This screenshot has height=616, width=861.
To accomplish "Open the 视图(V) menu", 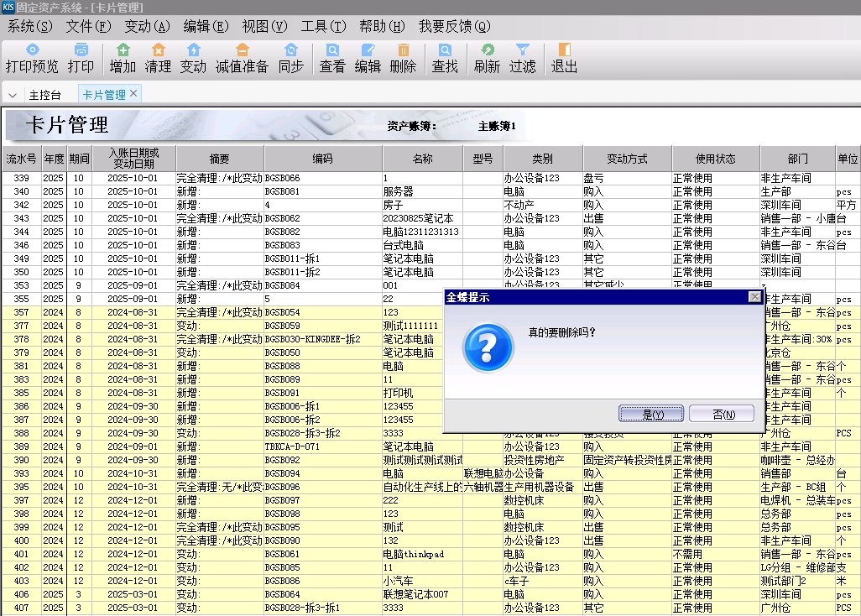I will (x=264, y=26).
